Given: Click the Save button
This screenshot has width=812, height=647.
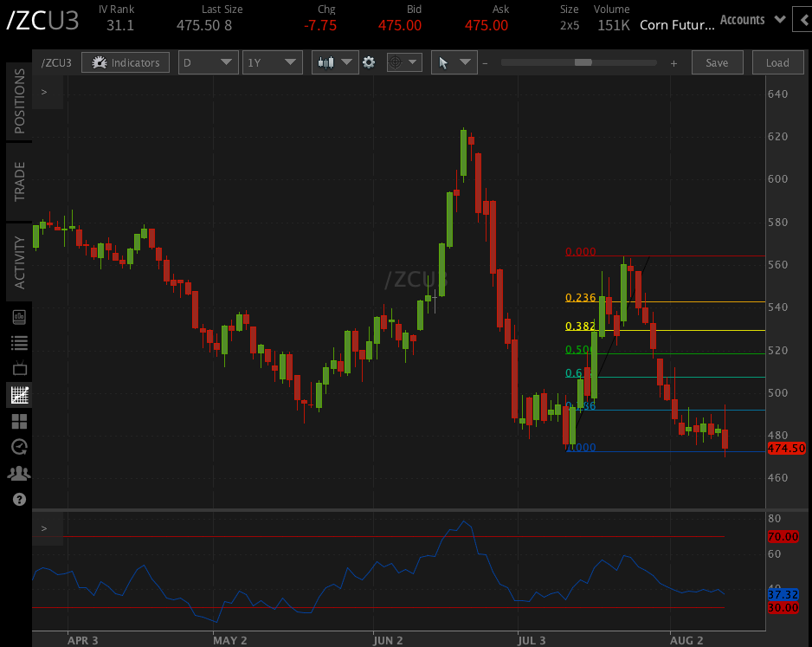Looking at the screenshot, I should coord(718,62).
